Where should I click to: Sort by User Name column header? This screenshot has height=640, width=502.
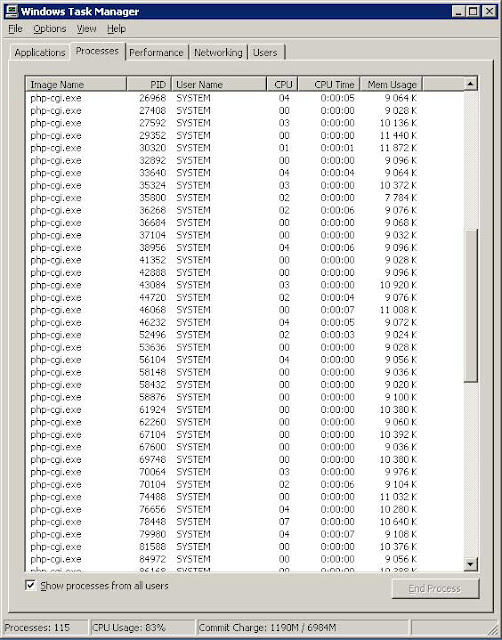tap(219, 84)
